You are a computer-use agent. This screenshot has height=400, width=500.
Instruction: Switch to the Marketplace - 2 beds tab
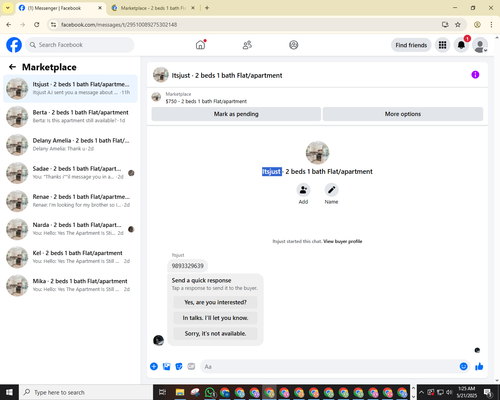click(153, 8)
